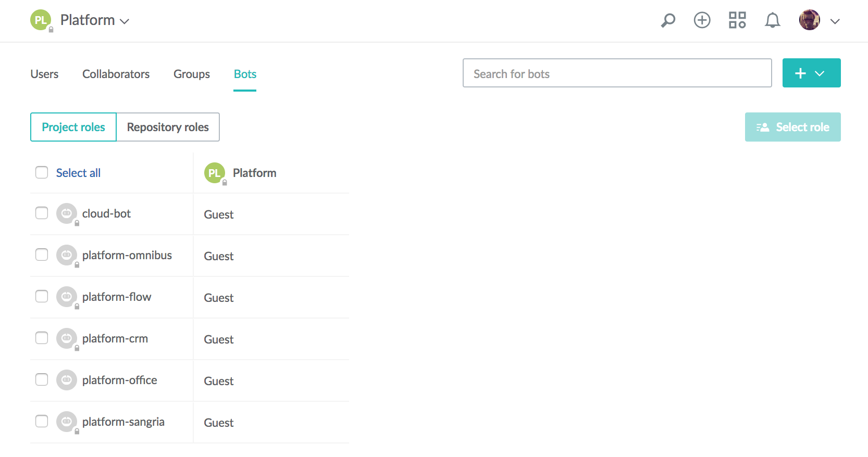Tick the Select all checkbox

42,172
